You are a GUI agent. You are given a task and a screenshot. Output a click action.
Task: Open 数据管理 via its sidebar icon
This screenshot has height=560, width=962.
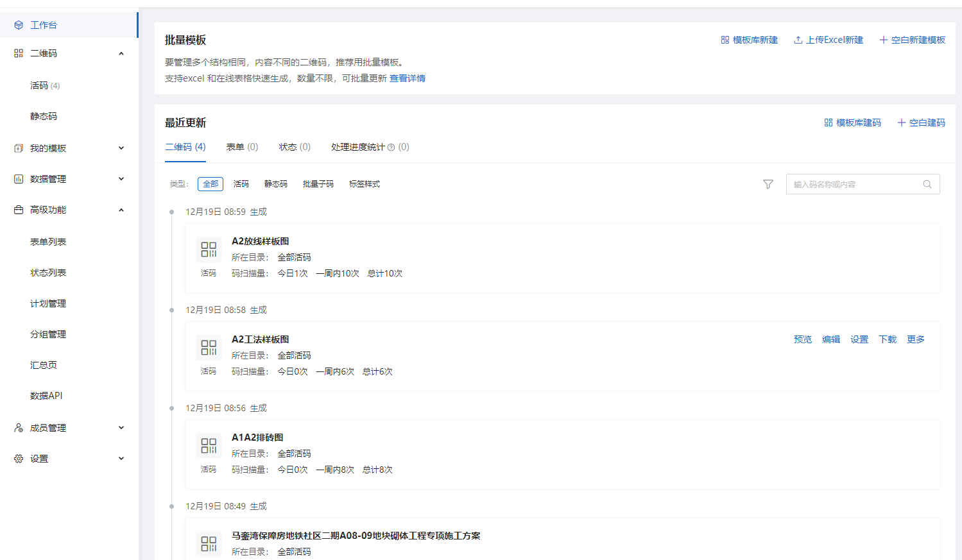pos(17,178)
